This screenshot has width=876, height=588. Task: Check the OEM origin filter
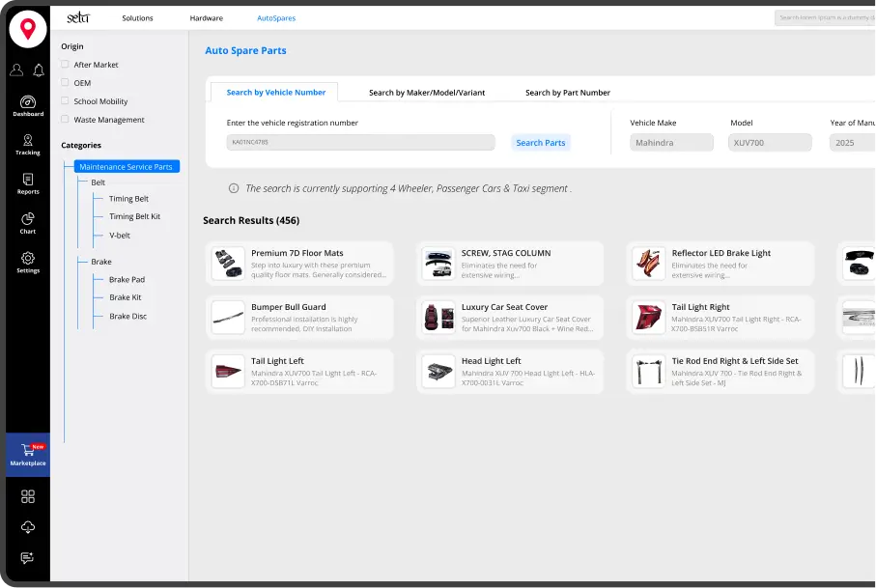pos(65,83)
